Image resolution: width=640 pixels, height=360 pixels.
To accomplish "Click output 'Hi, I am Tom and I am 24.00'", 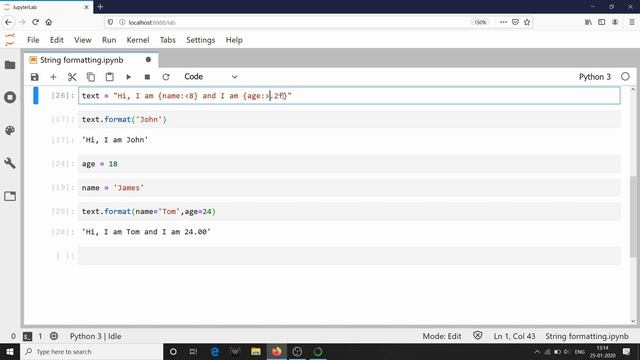I will 146,232.
